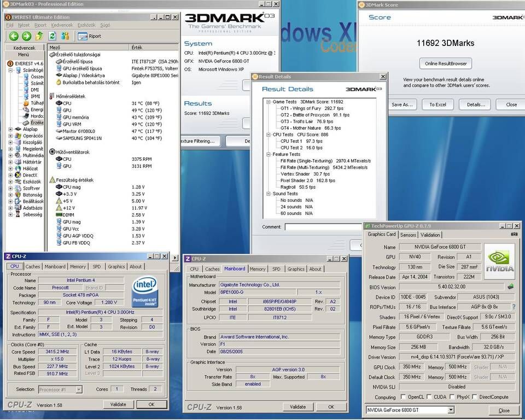Switch to the Sensors tab in GPU-Z
525x420 pixels.
pos(408,235)
